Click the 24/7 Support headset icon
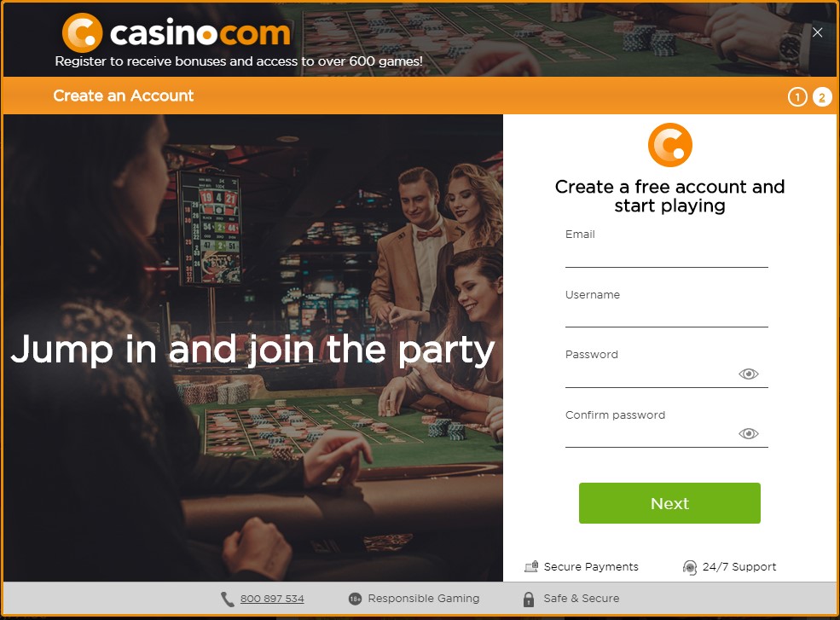Viewport: 840px width, 620px height. coord(690,567)
